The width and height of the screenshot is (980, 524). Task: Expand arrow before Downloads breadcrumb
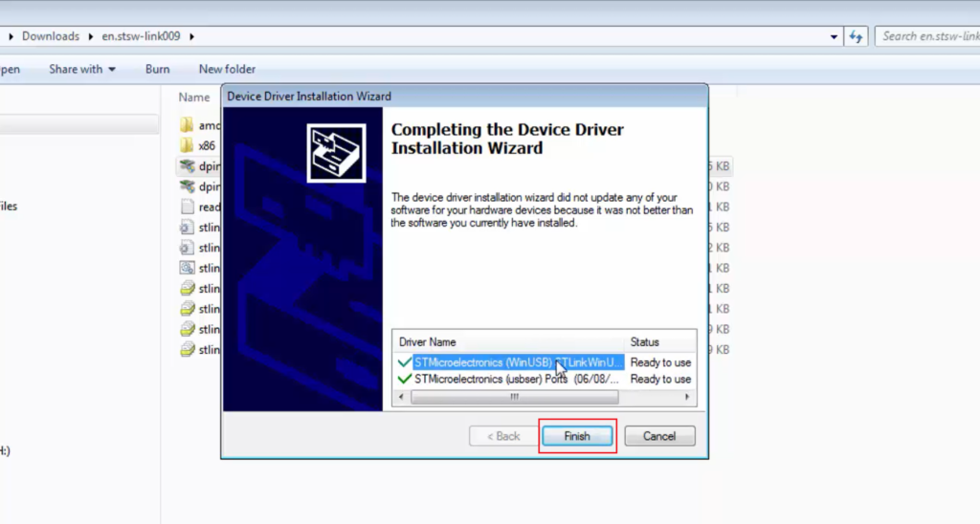tap(11, 36)
